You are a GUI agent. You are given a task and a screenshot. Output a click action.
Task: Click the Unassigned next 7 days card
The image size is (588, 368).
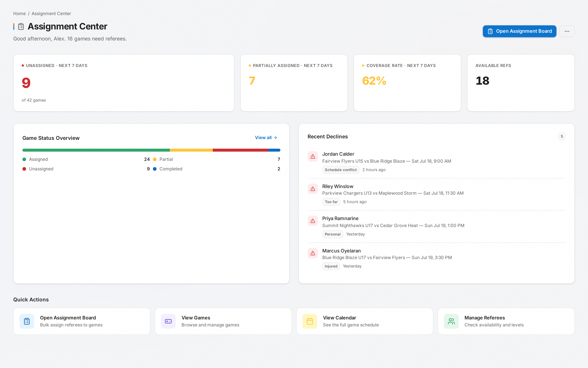124,83
